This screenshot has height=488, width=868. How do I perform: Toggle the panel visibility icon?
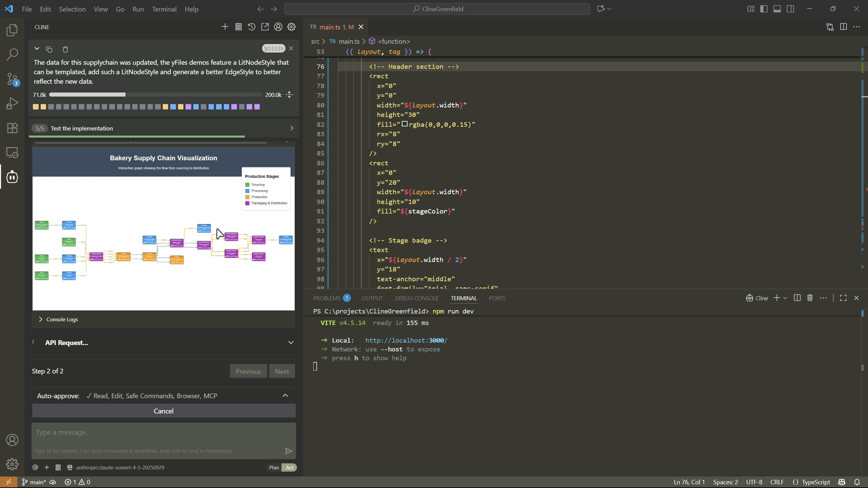click(x=777, y=9)
